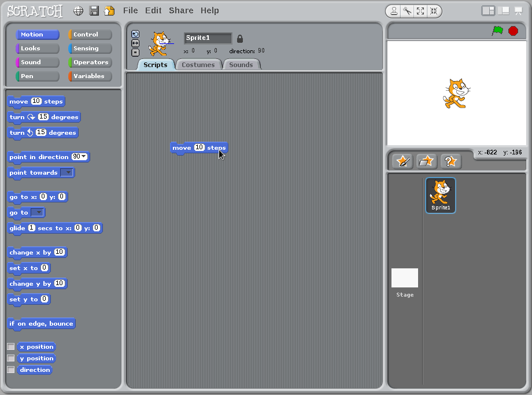Image resolution: width=532 pixels, height=395 pixels.
Task: Enter presentation mode
Action: [x=519, y=11]
